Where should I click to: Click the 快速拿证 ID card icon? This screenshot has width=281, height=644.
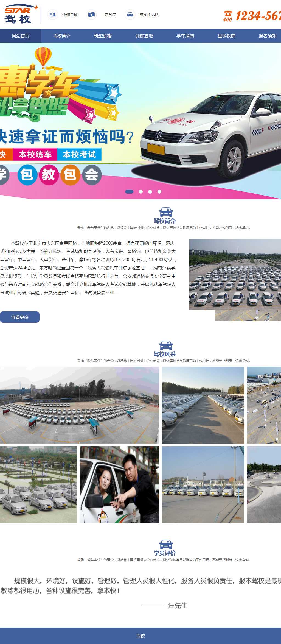tap(52, 15)
